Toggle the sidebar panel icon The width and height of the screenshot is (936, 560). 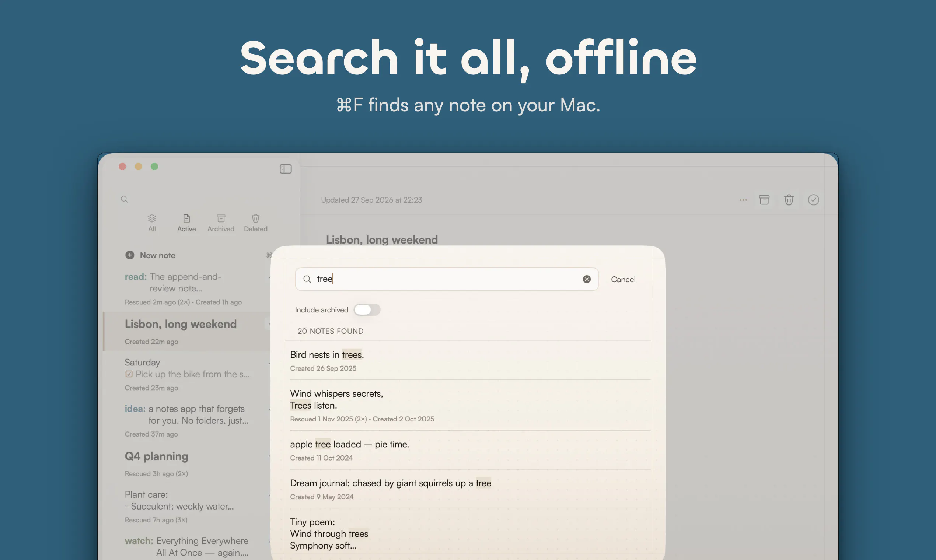click(x=285, y=169)
